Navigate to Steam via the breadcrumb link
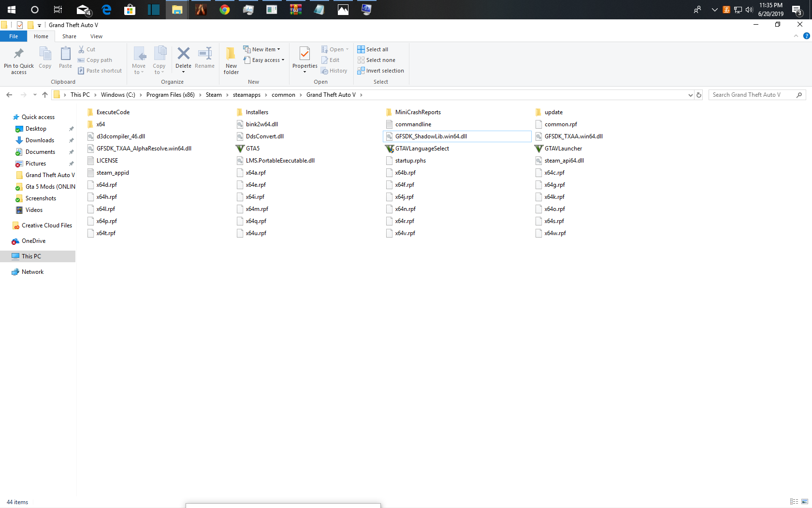 click(215, 95)
